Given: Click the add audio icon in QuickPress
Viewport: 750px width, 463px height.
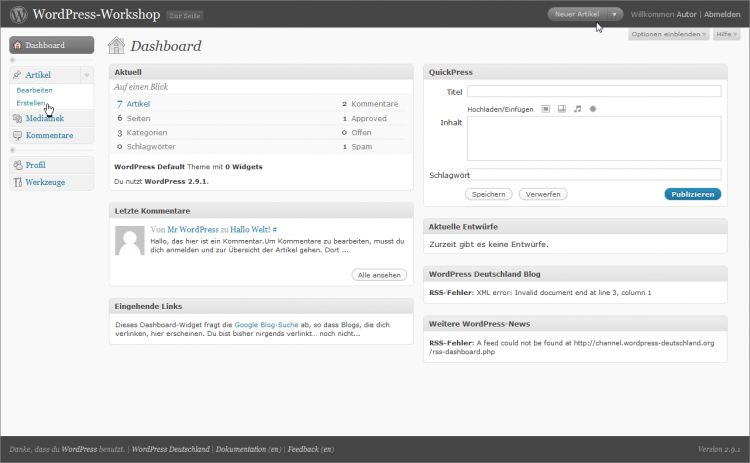Looking at the screenshot, I should click(x=578, y=109).
